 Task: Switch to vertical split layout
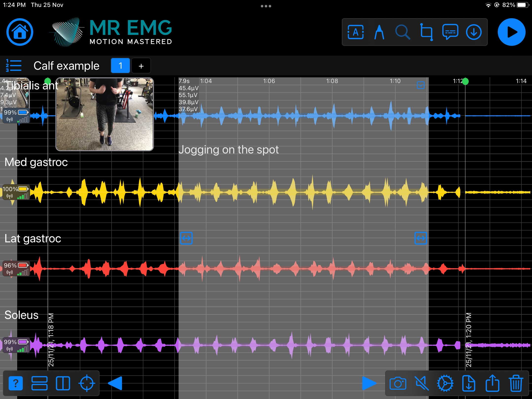[63, 383]
